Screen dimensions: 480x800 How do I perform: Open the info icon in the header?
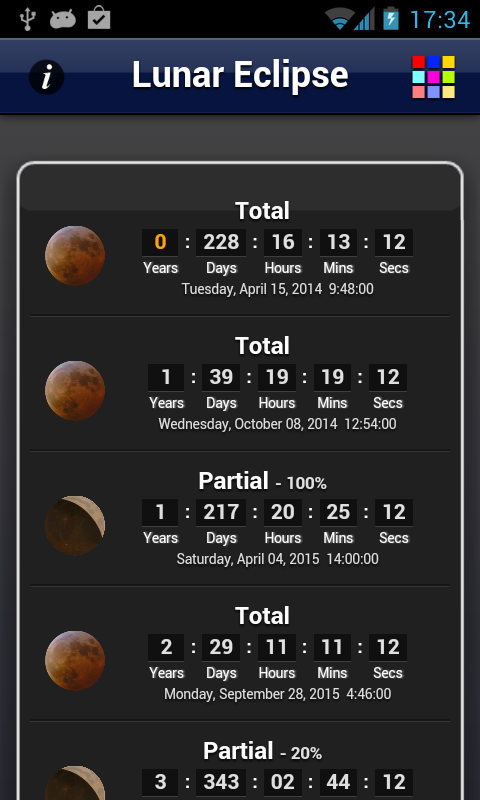tap(46, 77)
